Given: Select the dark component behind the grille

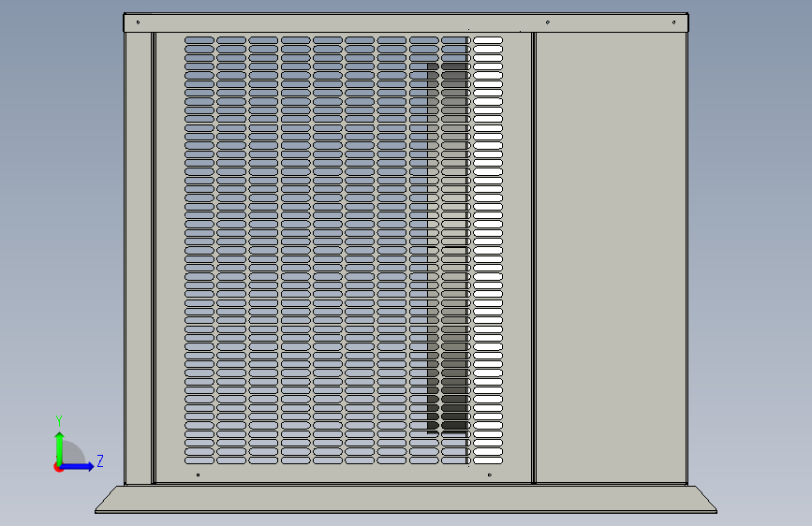Looking at the screenshot, I should [449, 249].
